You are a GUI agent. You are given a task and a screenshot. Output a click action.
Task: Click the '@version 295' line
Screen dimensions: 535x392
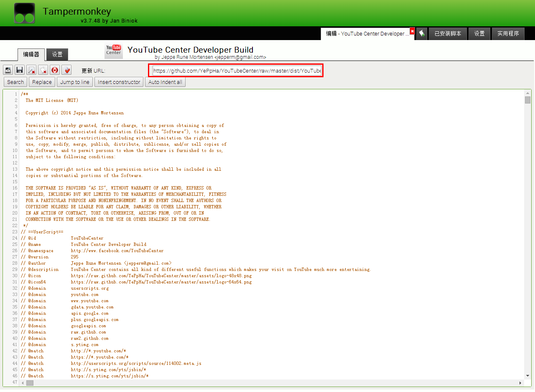point(49,257)
